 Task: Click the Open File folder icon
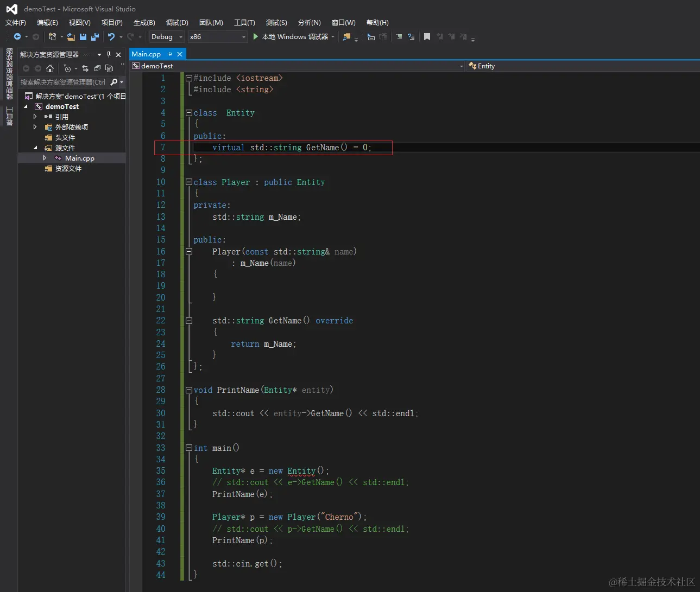click(x=71, y=37)
